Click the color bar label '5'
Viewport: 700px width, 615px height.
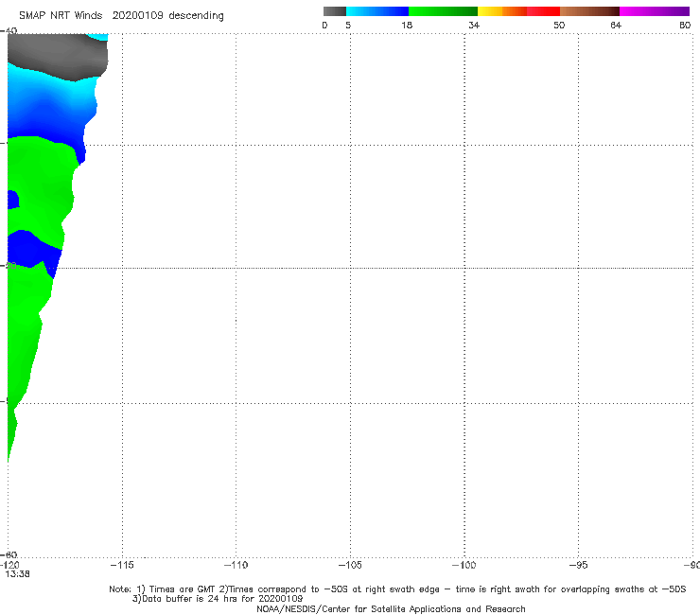[x=348, y=25]
